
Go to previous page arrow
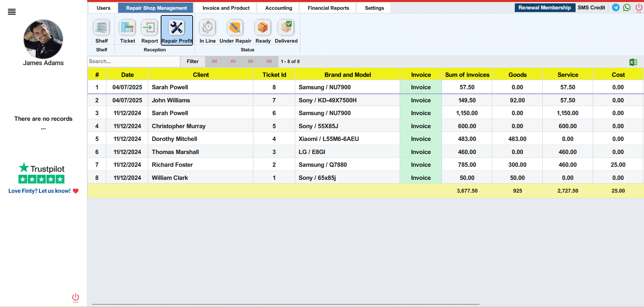(233, 61)
